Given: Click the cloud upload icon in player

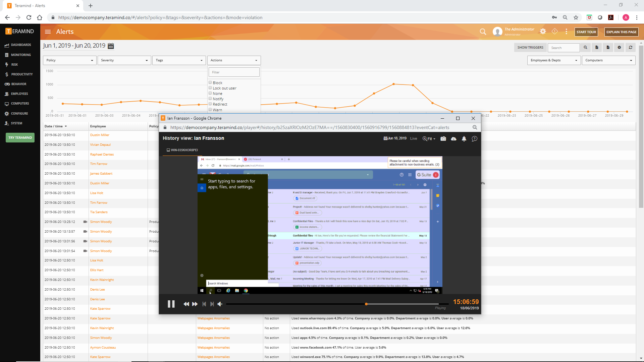Looking at the screenshot, I should (x=453, y=138).
